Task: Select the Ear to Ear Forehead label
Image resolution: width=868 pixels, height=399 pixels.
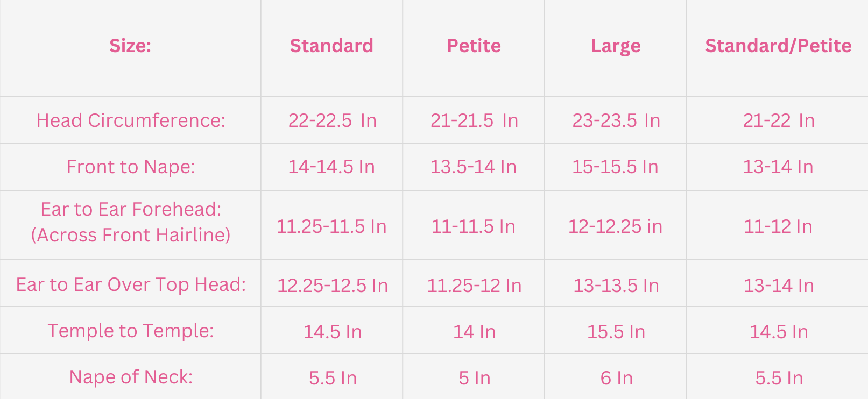Action: [x=131, y=222]
